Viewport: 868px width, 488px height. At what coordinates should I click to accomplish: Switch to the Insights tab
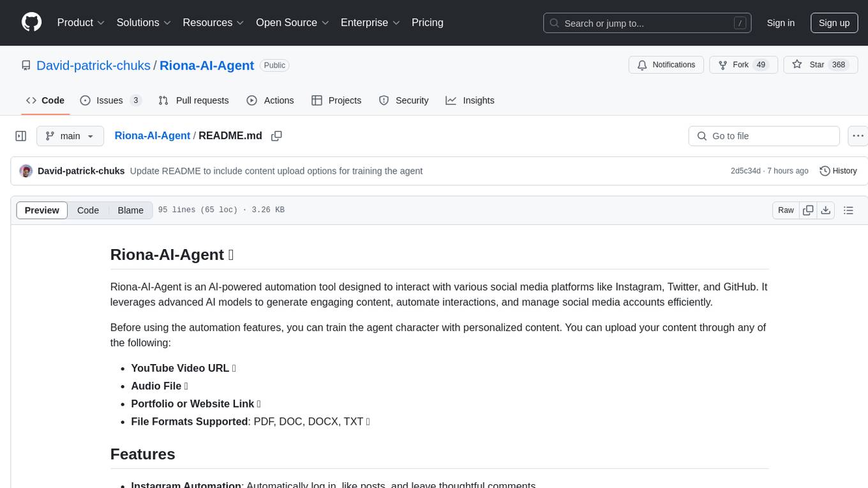(470, 100)
